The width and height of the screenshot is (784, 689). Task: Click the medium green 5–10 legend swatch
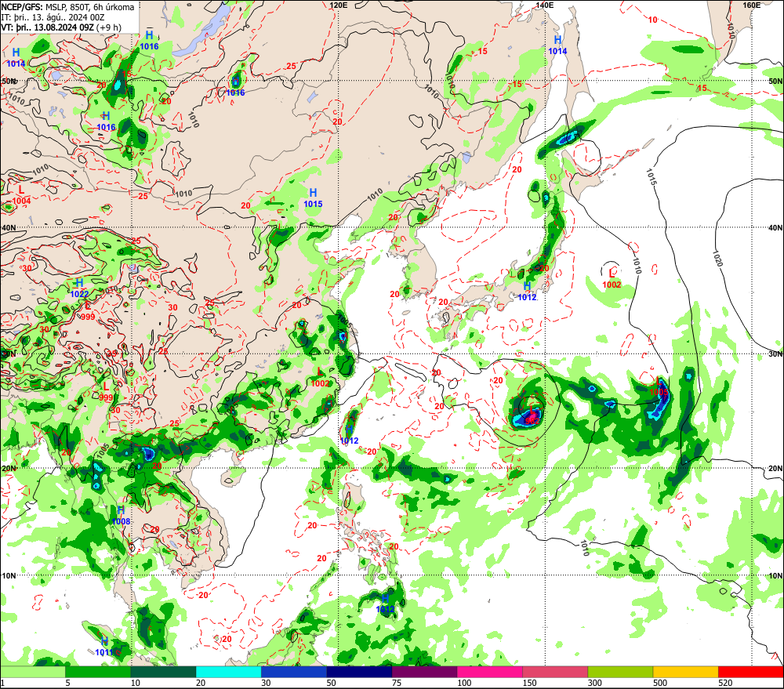click(98, 672)
